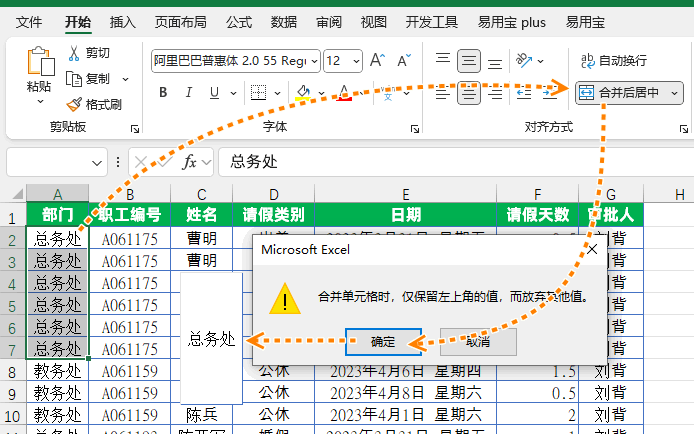This screenshot has height=434, width=694.
Task: Click the Copy (复制) icon
Action: pyautogui.click(x=75, y=78)
